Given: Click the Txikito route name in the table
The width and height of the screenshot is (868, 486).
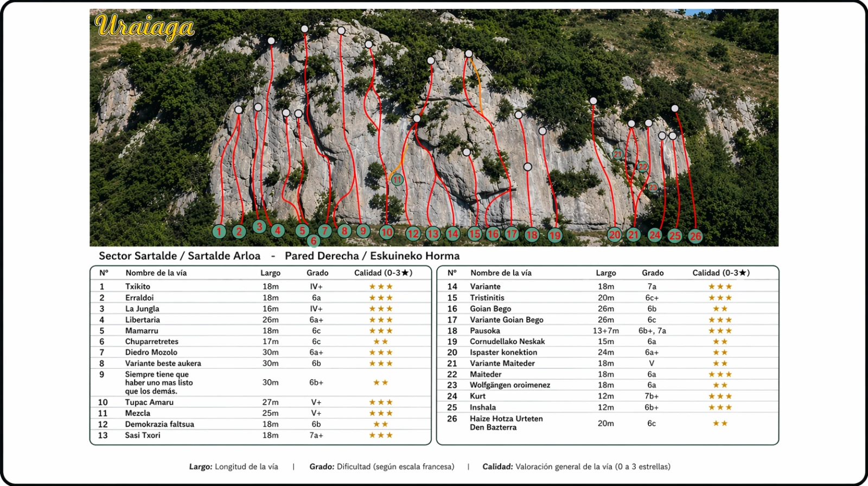Looking at the screenshot, I should (138, 286).
